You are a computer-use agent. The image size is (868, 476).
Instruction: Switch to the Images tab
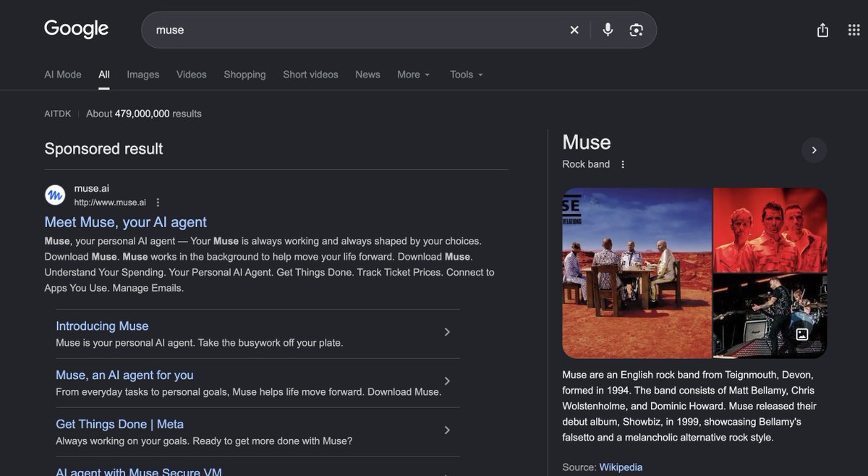tap(142, 75)
